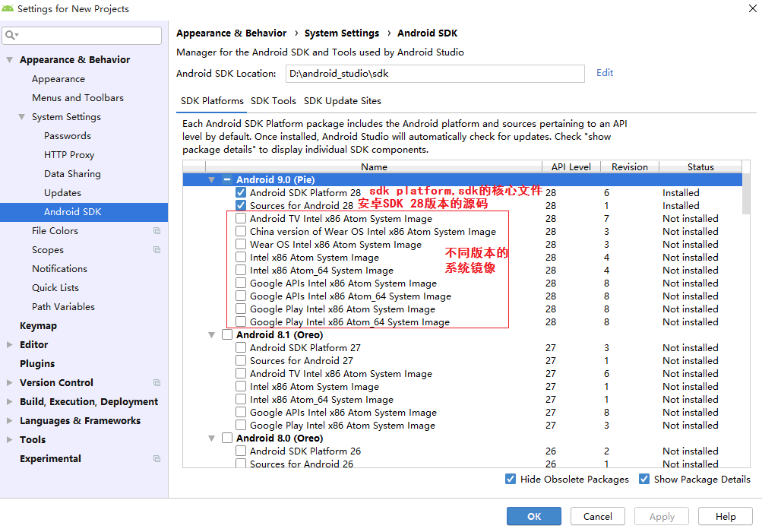Open Data Sharing settings
The height and width of the screenshot is (532, 762).
pos(72,173)
